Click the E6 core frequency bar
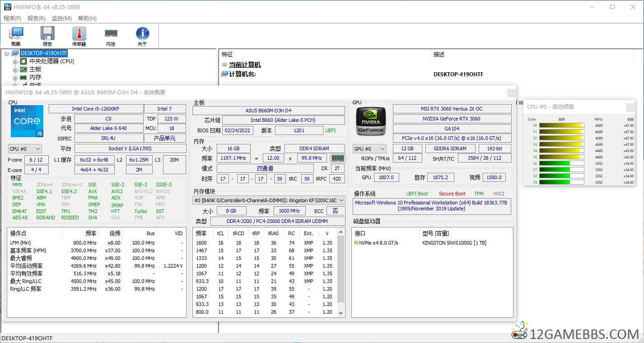This screenshot has width=644, height=343. tap(561, 163)
